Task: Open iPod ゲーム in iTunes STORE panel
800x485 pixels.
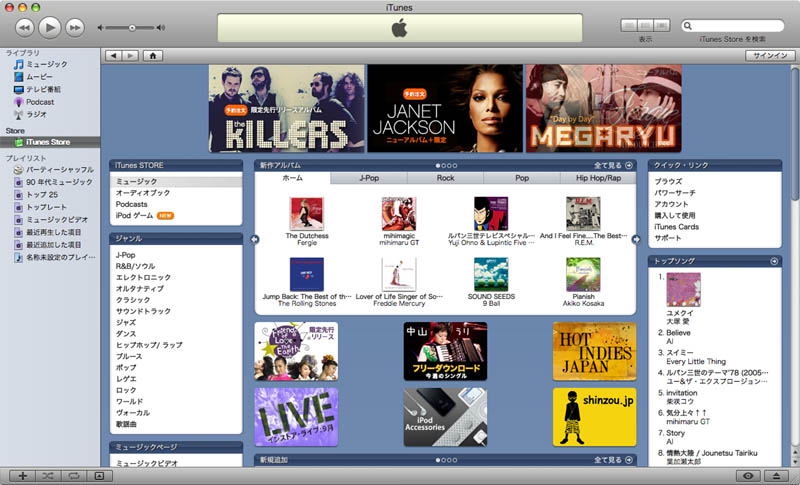Action: tap(134, 215)
